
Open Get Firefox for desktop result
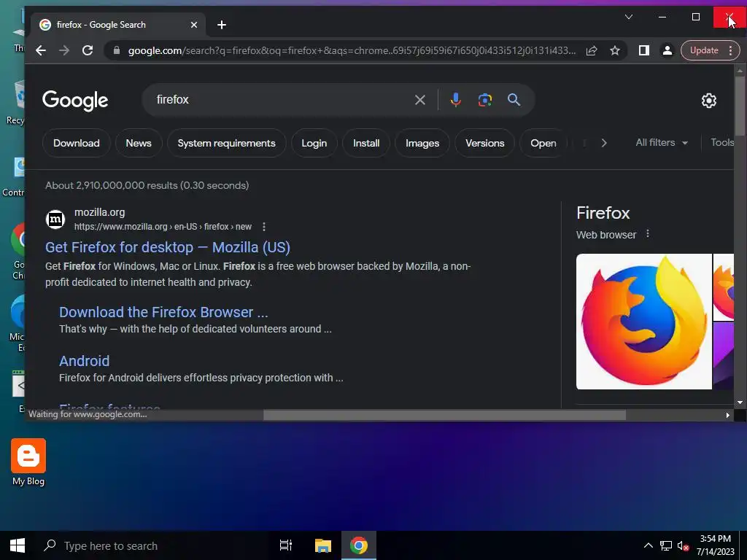tap(168, 247)
